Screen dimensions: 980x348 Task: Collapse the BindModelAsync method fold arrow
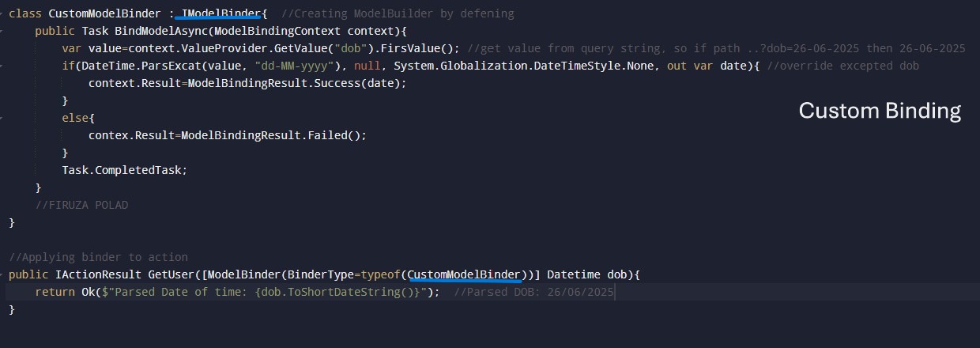[x=2, y=31]
